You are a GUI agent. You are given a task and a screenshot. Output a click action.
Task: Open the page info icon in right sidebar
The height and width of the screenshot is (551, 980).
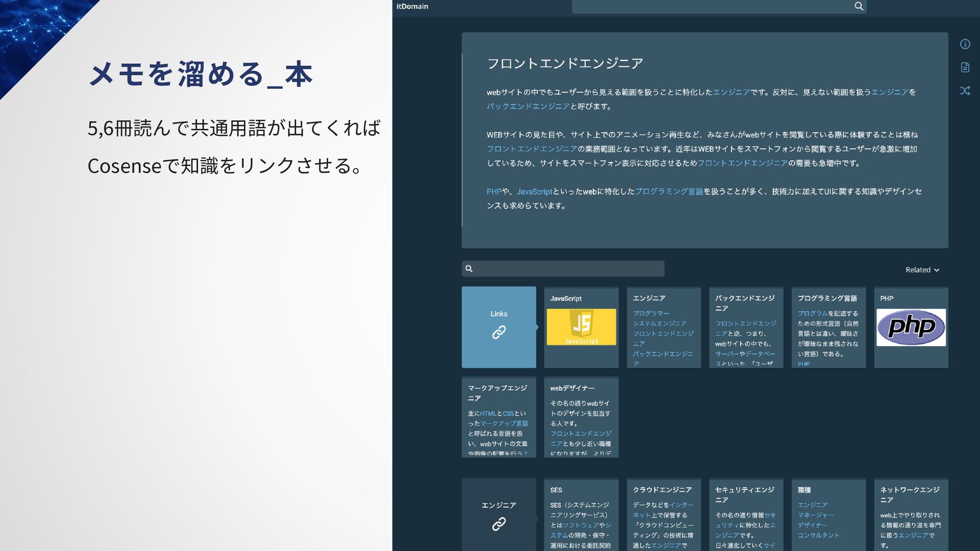point(965,44)
